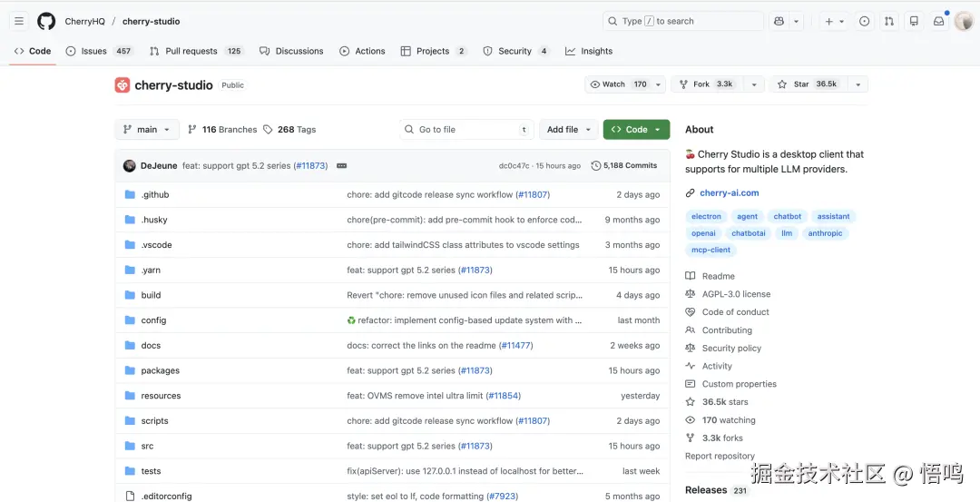This screenshot has width=980, height=502.
Task: Expand the Star lists dropdown arrow
Action: (858, 84)
